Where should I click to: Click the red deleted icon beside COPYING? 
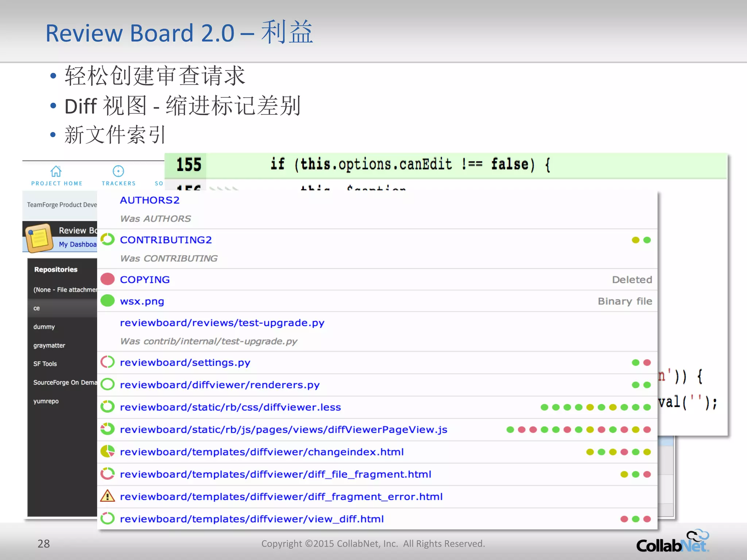[108, 279]
